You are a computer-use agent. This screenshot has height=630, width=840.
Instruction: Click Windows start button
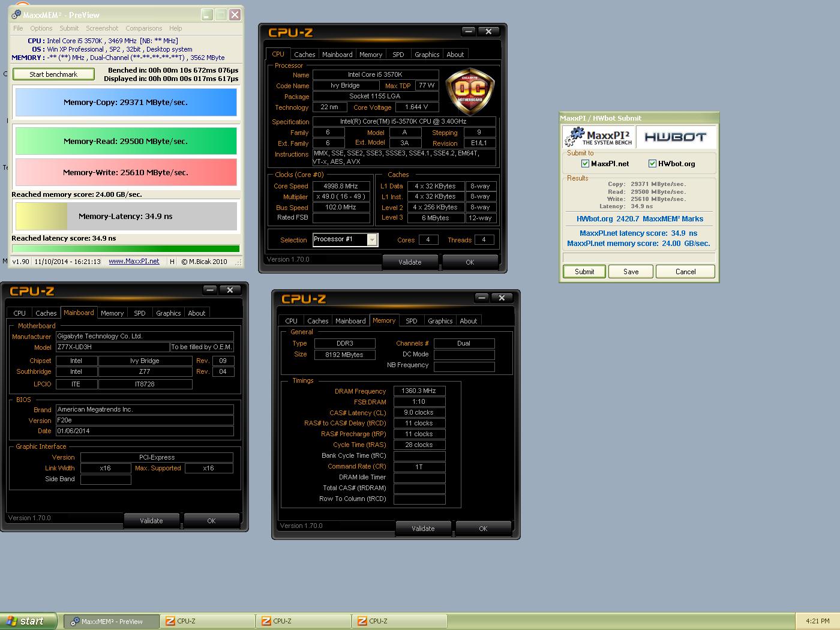pos(28,621)
